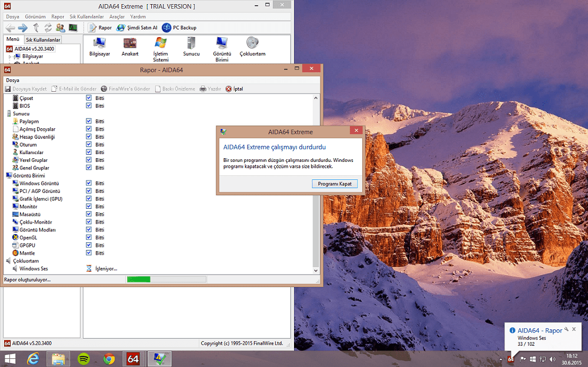The image size is (588, 367).
Task: Toggle the OpenGL Bitti checkbox
Action: (x=89, y=238)
